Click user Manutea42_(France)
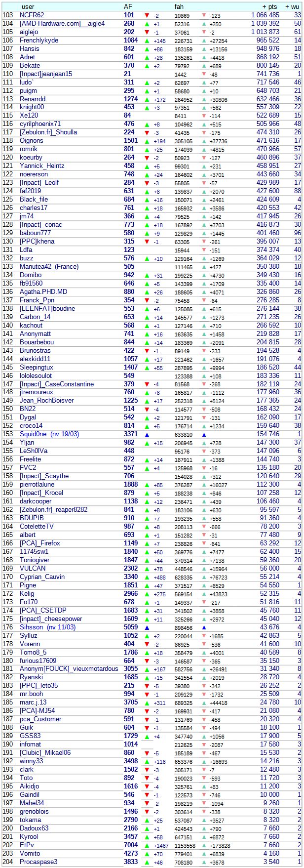Screen dimensions: 304x868 (49, 267)
